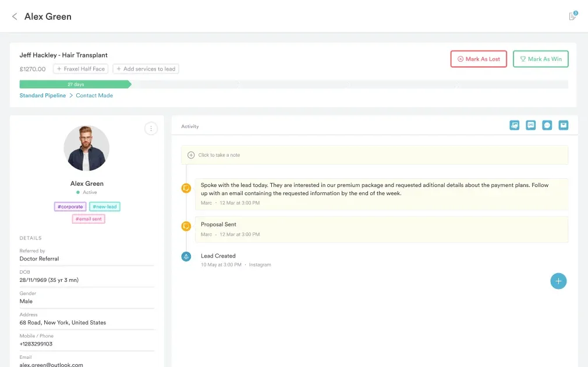Open the three-dot menu on profile card
588x367 pixels.
point(151,129)
